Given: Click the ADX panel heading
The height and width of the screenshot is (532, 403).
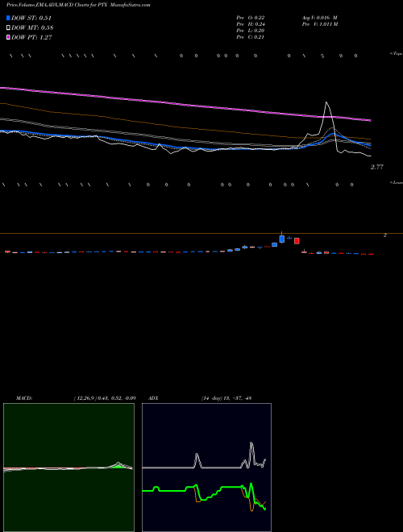Looking at the screenshot, I should click(x=153, y=398).
